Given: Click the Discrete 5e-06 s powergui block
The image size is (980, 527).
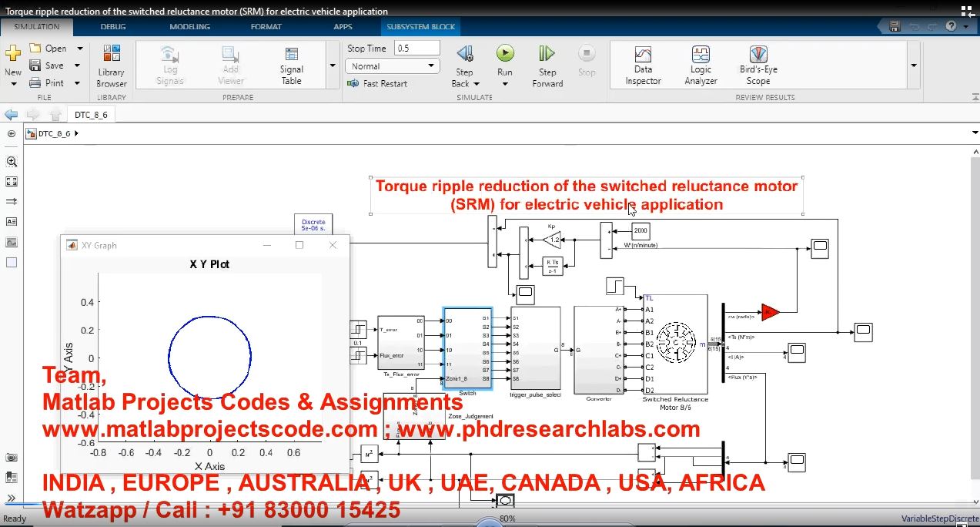Looking at the screenshot, I should [313, 225].
